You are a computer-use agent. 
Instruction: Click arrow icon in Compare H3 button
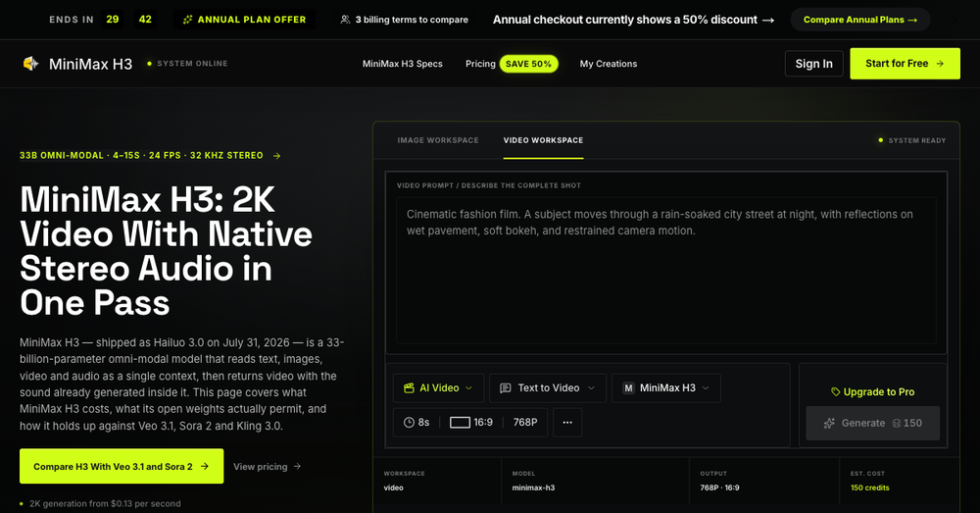205,466
